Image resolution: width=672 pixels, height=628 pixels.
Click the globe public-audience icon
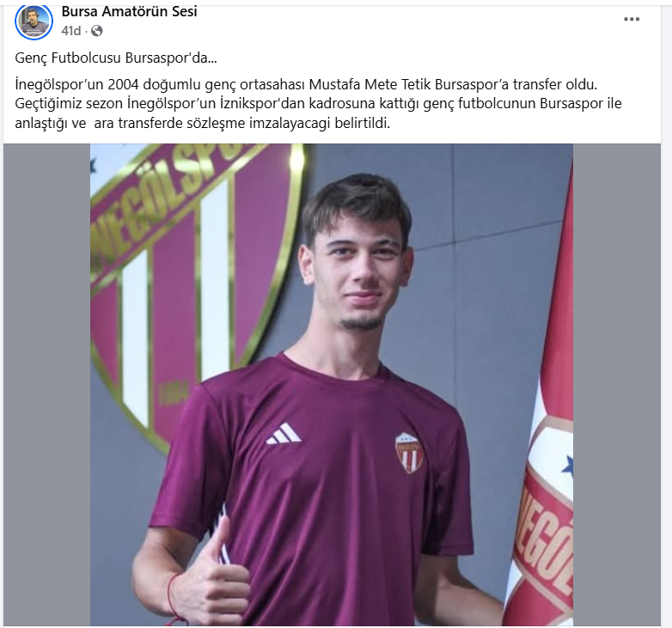point(97,31)
